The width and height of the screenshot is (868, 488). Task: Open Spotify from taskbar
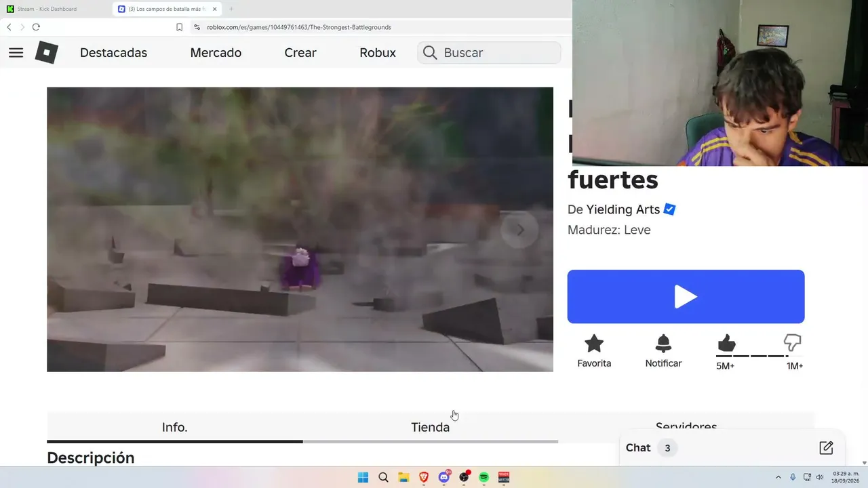pyautogui.click(x=484, y=477)
